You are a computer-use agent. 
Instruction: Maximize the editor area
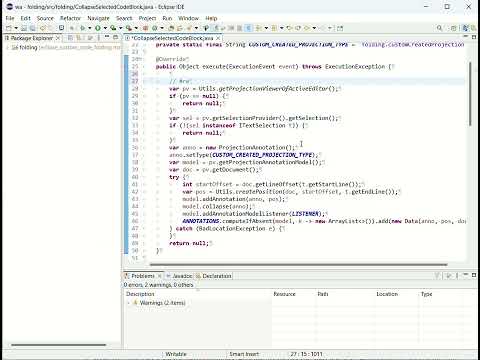click(x=474, y=37)
